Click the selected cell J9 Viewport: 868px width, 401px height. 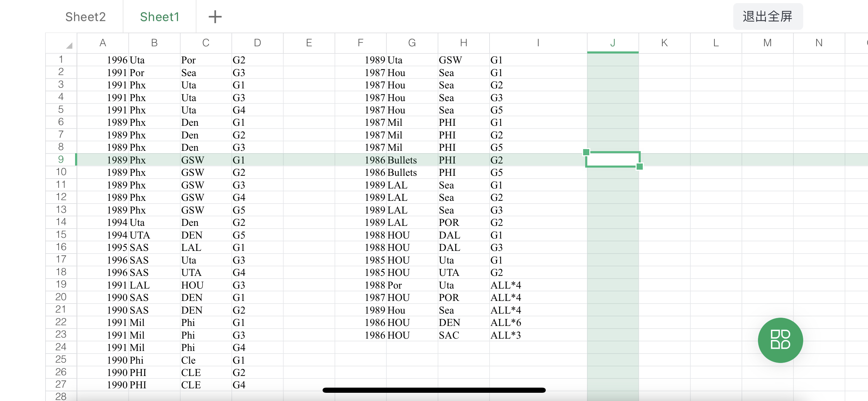coord(613,159)
